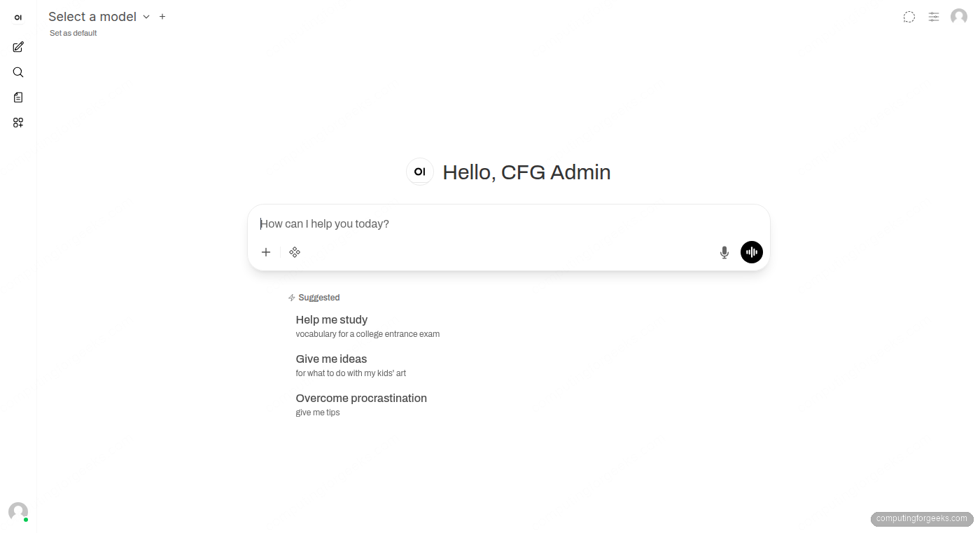
Task: Add another model with the plus beside selector
Action: (x=162, y=16)
